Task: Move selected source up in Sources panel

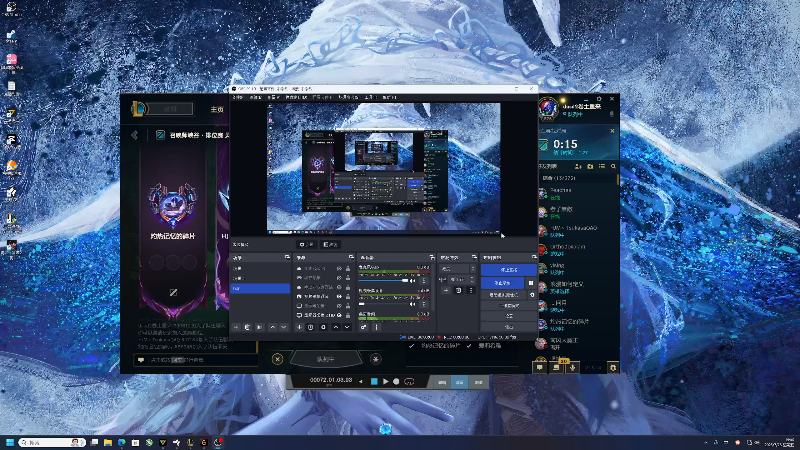Action: click(336, 327)
